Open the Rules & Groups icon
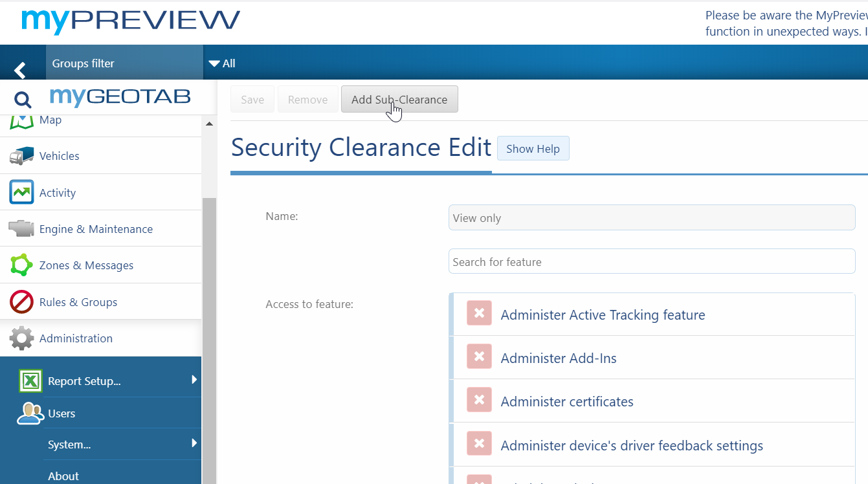The width and height of the screenshot is (868, 484). [x=21, y=301]
